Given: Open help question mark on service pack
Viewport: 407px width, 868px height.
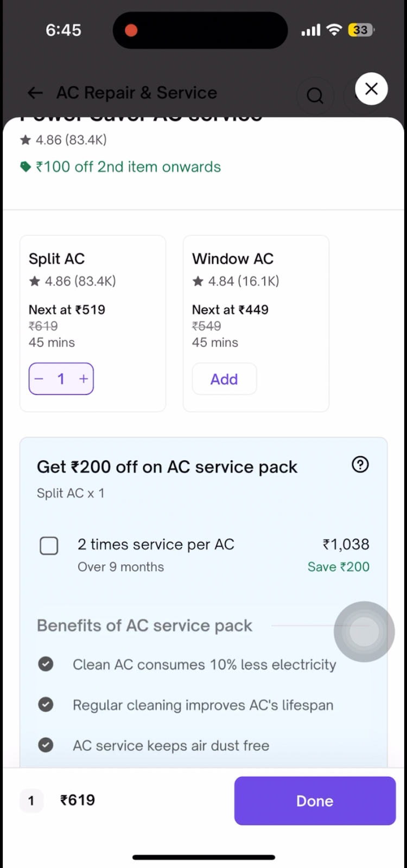Looking at the screenshot, I should (x=360, y=465).
